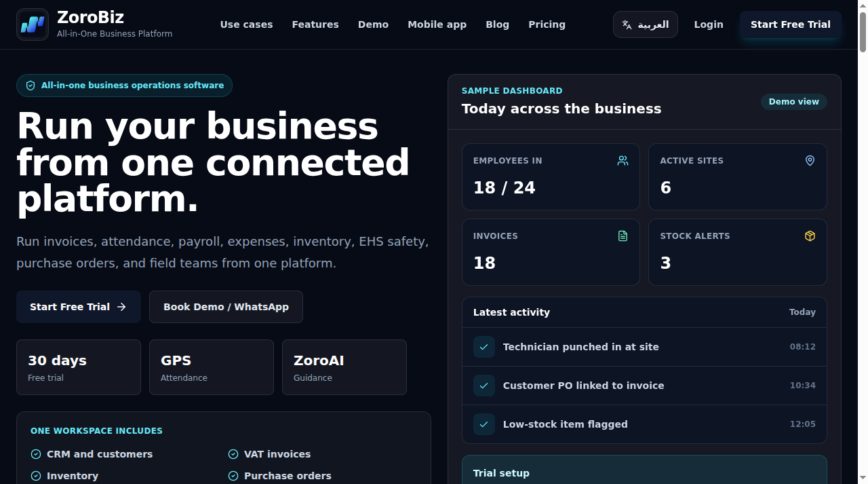The image size is (868, 484).
Task: Click the hero Start Free Trial button
Action: coord(79,307)
